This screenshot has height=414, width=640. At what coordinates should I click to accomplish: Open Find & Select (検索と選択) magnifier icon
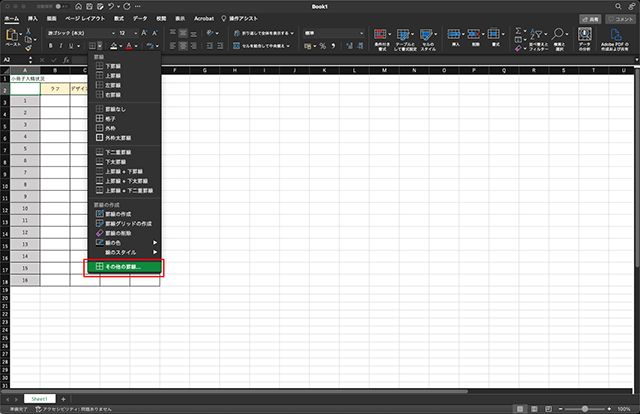pyautogui.click(x=558, y=35)
